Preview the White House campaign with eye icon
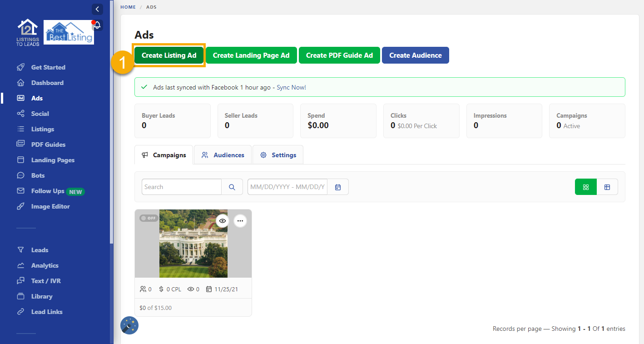 [x=222, y=221]
